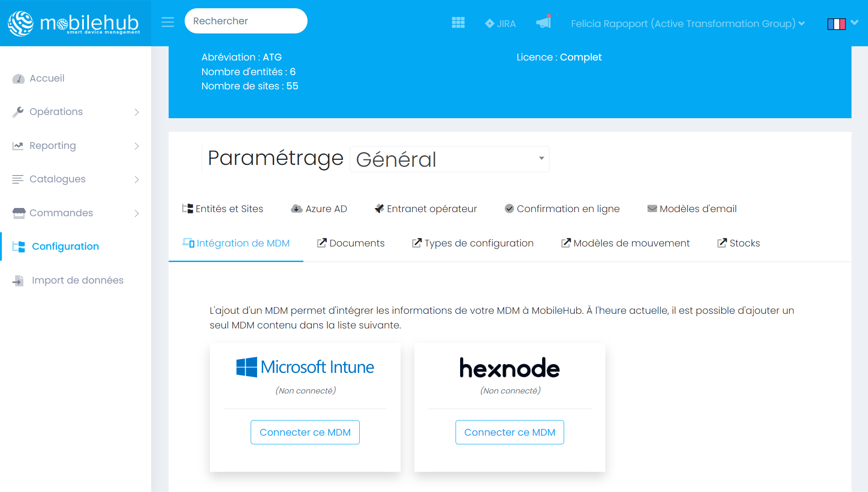Click the Configuration hierarchy icon
Screen dimensions: 868x492
19,246
